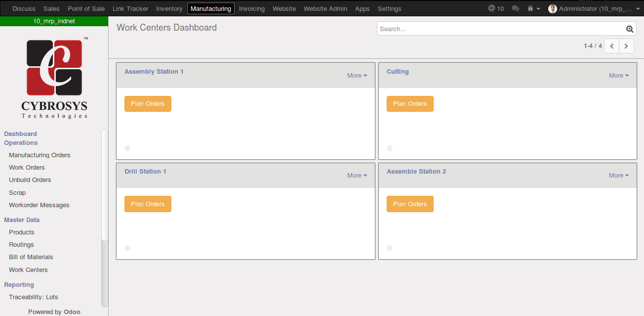Open Administrator user menu caret
The image size is (644, 316).
tap(638, 9)
